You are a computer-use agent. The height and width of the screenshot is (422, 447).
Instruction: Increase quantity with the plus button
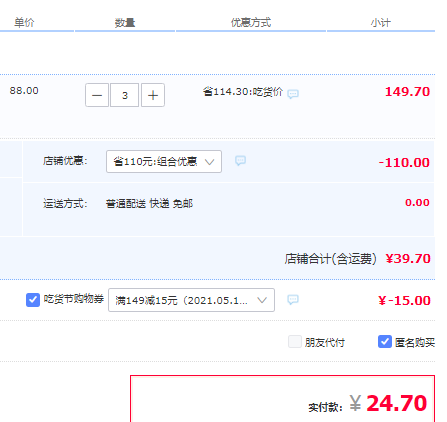(153, 95)
